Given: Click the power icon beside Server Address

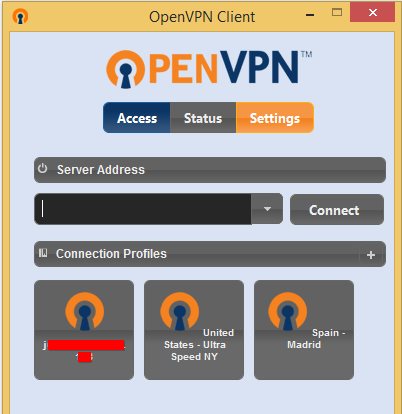Looking at the screenshot, I should [x=42, y=169].
